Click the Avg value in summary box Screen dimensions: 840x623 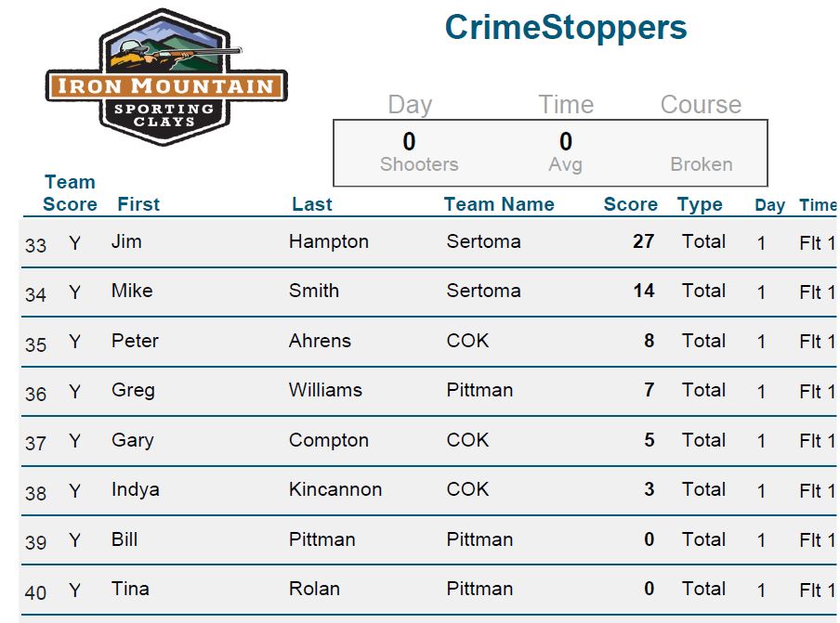[x=565, y=152]
